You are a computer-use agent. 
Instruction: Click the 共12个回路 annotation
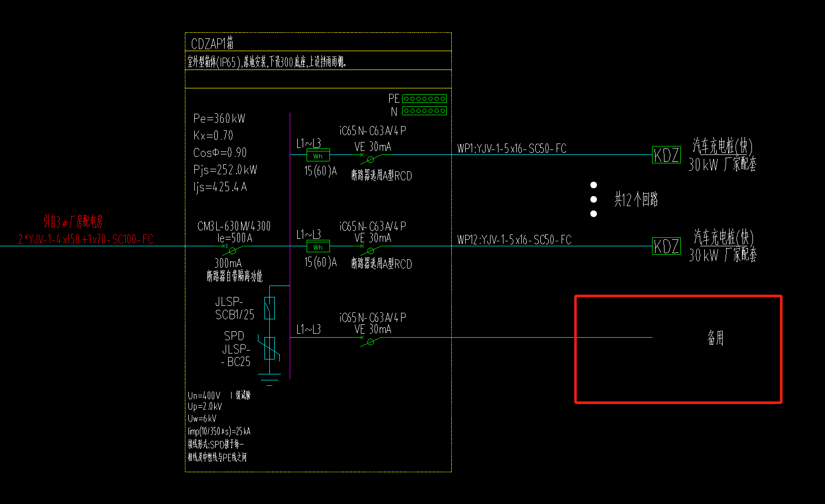(x=636, y=200)
